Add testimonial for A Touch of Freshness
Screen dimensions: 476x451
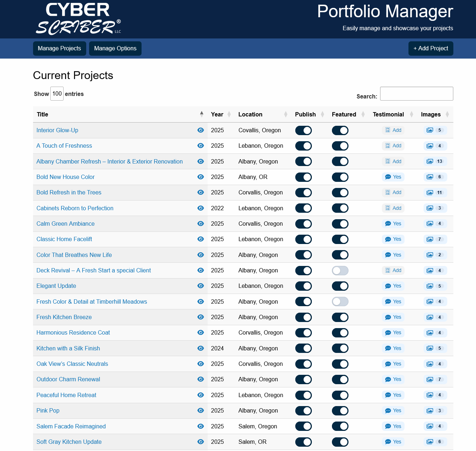point(393,146)
